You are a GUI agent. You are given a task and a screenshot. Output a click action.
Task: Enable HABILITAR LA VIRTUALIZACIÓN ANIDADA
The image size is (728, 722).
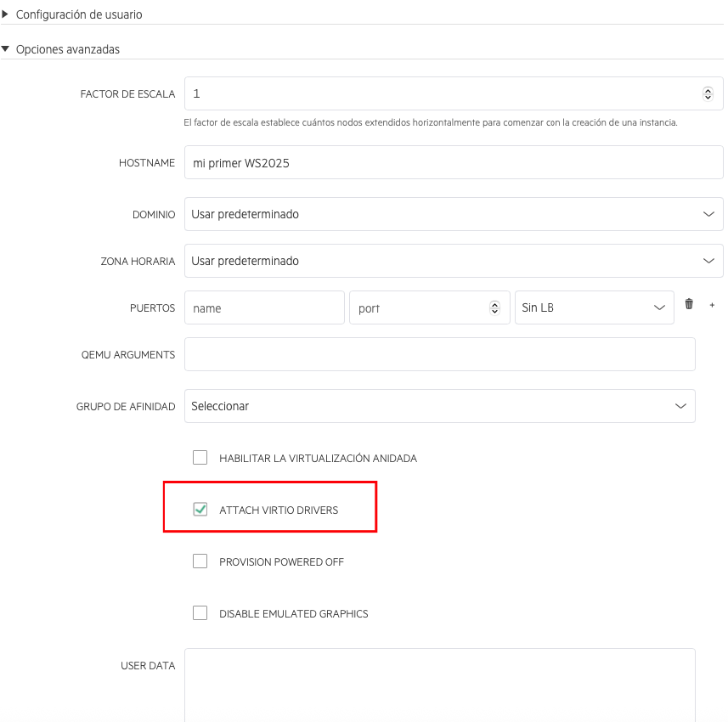[200, 457]
